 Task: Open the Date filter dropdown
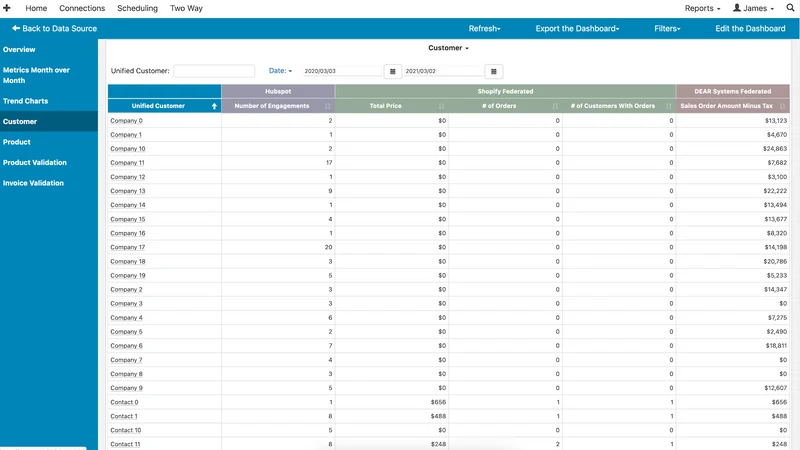point(280,71)
